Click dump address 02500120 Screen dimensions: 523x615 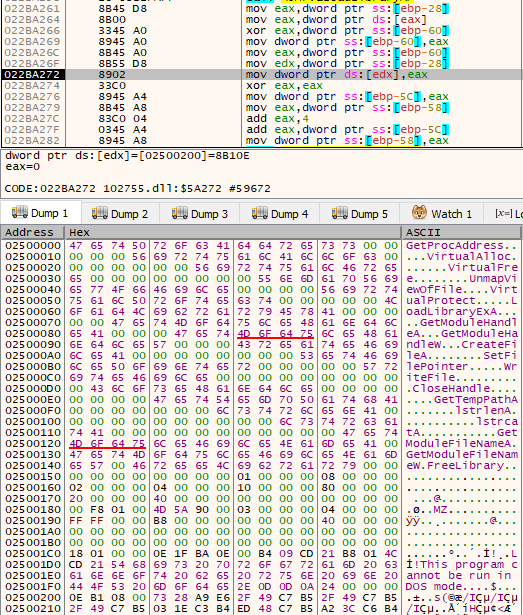tap(33, 443)
